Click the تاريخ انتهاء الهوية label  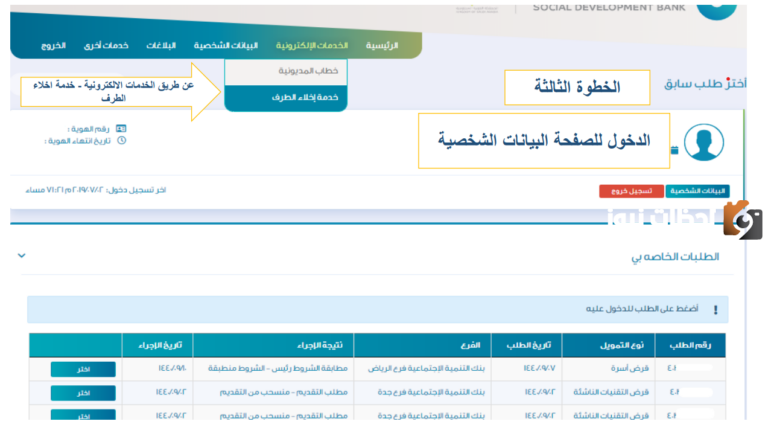click(x=77, y=141)
